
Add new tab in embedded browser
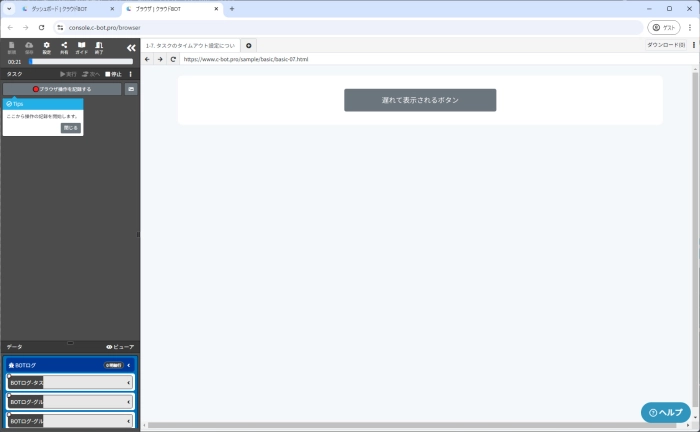(249, 45)
